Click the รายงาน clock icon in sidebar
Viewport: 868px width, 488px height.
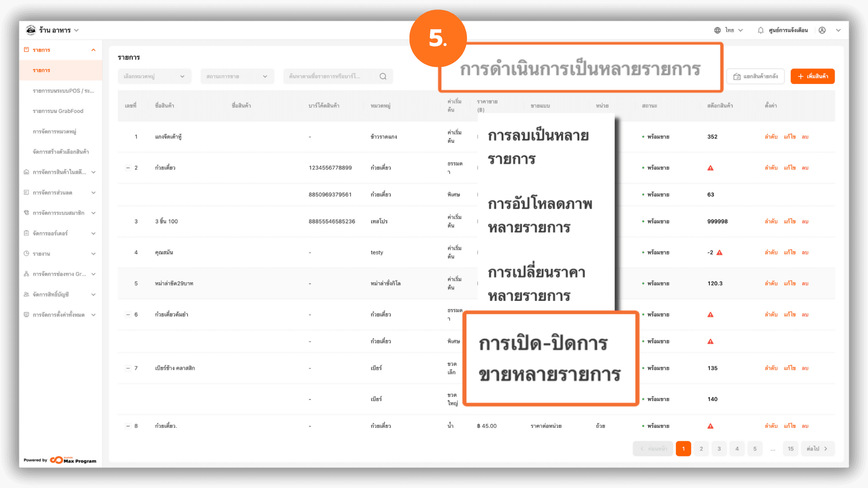27,253
